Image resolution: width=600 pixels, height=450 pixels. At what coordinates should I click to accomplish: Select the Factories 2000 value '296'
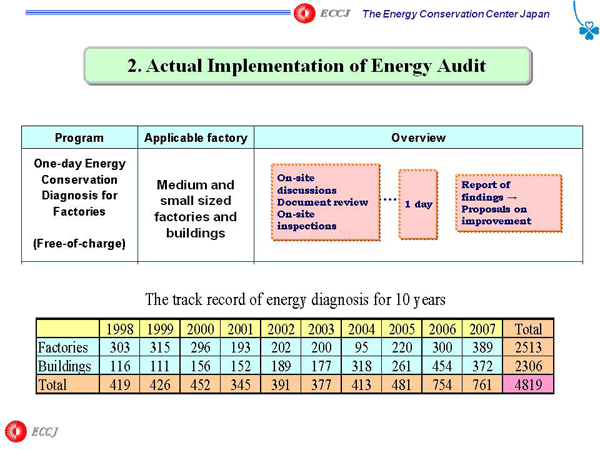coord(201,347)
